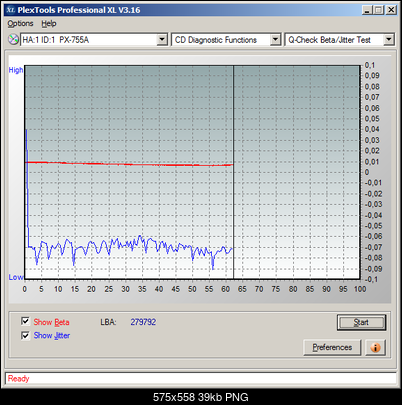The height and width of the screenshot is (405, 402).
Task: Click the 100 value on the horizontal axis
Action: (360, 289)
